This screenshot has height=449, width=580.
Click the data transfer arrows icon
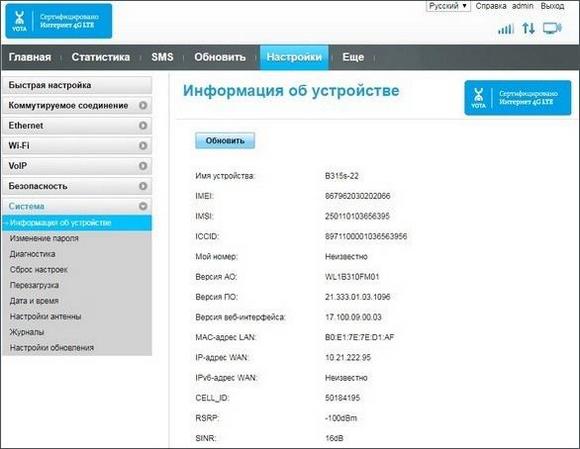point(529,28)
